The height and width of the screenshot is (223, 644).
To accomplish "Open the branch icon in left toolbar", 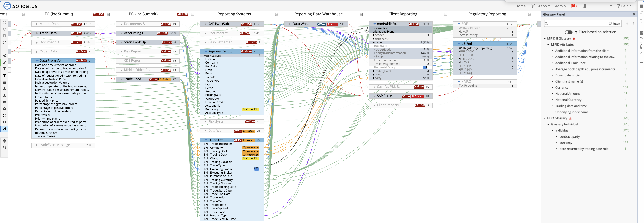I will 4,43.
